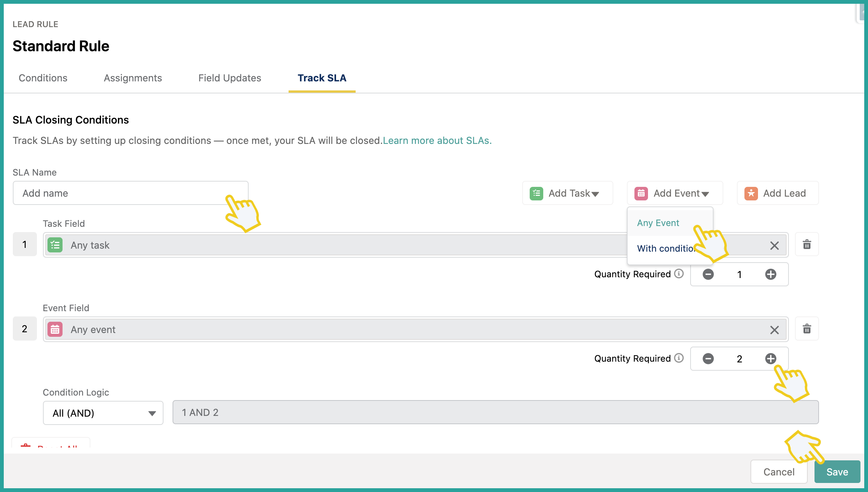Screen dimensions: 868x492
Task: Show info about task Quantity Required
Action: (x=679, y=274)
